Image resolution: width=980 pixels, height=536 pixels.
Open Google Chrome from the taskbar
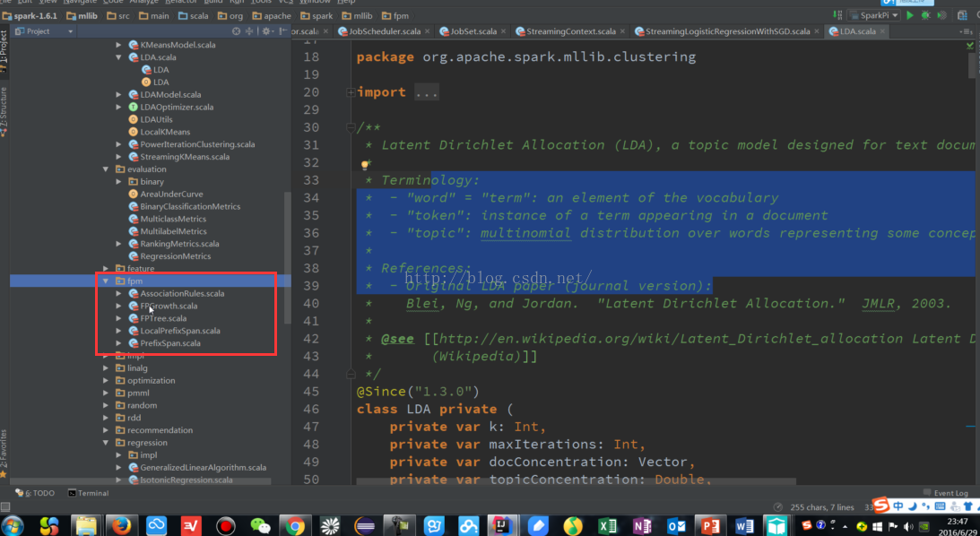click(x=295, y=525)
